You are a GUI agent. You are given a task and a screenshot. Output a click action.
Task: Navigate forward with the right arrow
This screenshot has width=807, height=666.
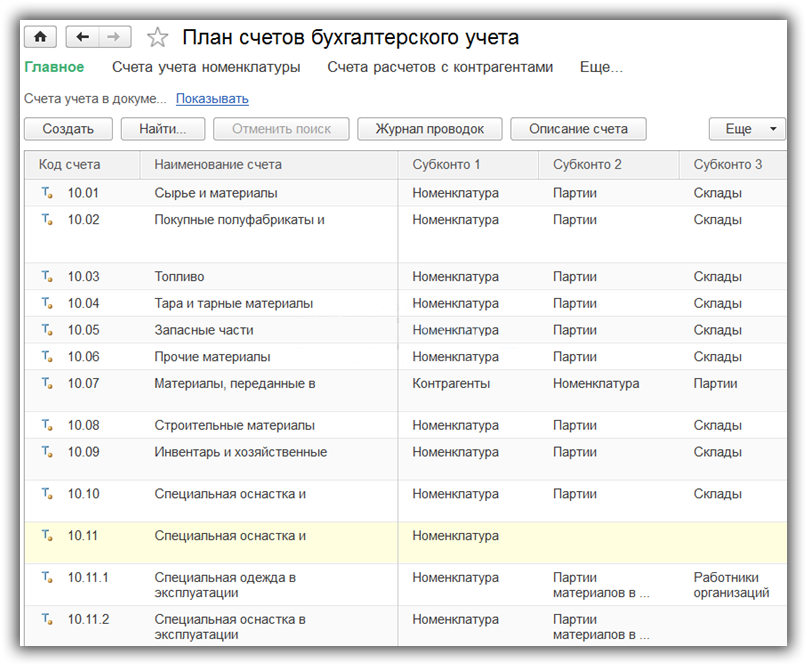114,37
